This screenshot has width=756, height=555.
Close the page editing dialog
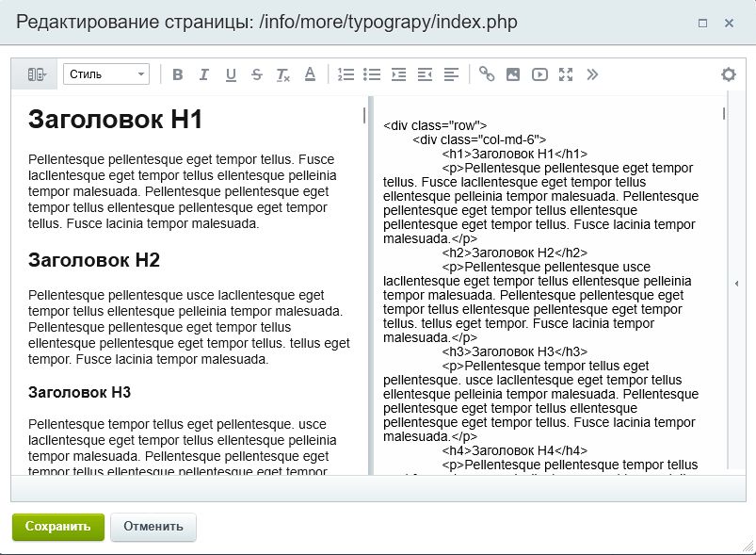tap(729, 24)
